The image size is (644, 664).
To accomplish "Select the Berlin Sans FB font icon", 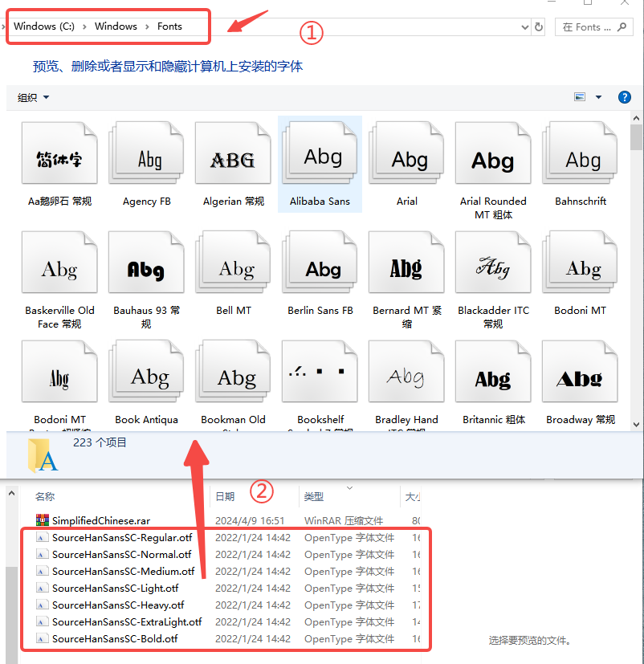I will coord(320,262).
